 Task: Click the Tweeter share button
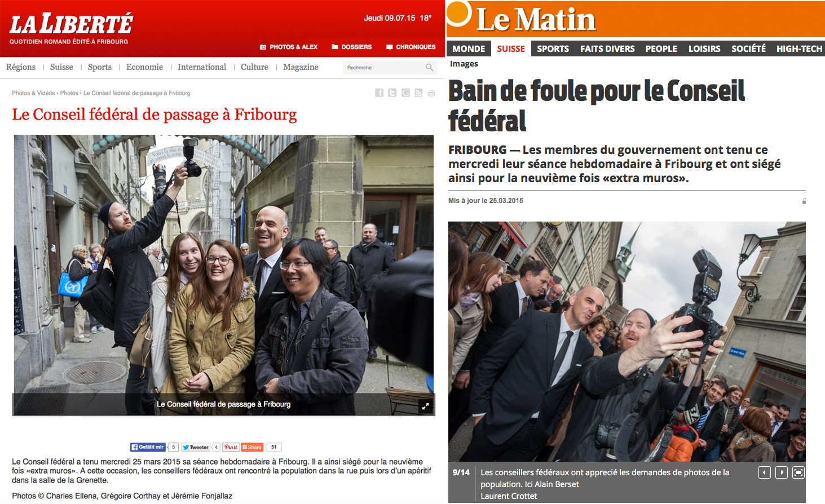(x=196, y=447)
